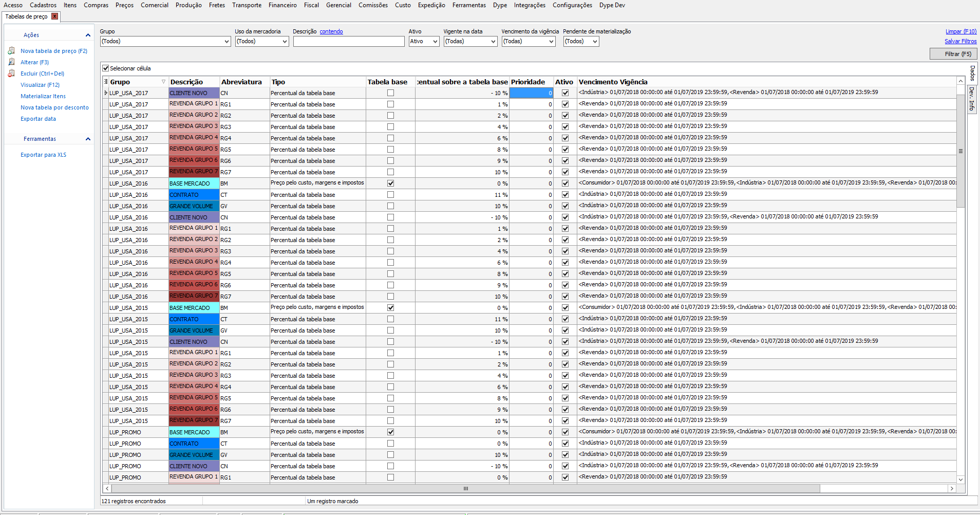Open the Dype Dev menu
This screenshot has width=980, height=515.
[x=612, y=5]
